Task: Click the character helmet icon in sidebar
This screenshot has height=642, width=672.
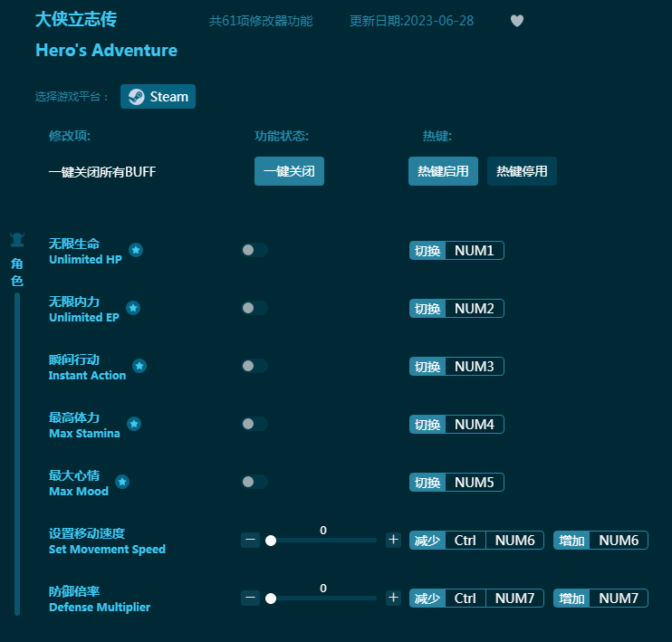Action: (x=17, y=240)
